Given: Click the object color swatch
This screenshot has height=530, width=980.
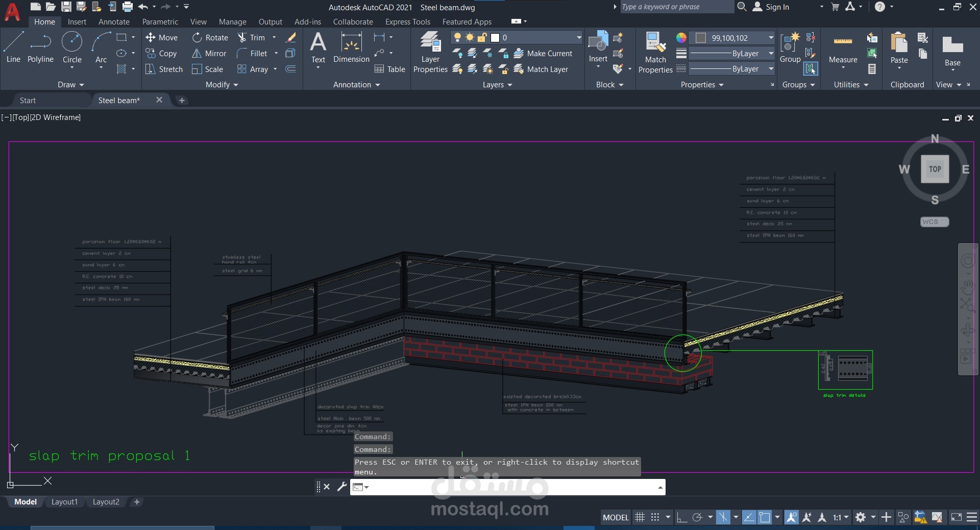Looking at the screenshot, I should click(701, 38).
